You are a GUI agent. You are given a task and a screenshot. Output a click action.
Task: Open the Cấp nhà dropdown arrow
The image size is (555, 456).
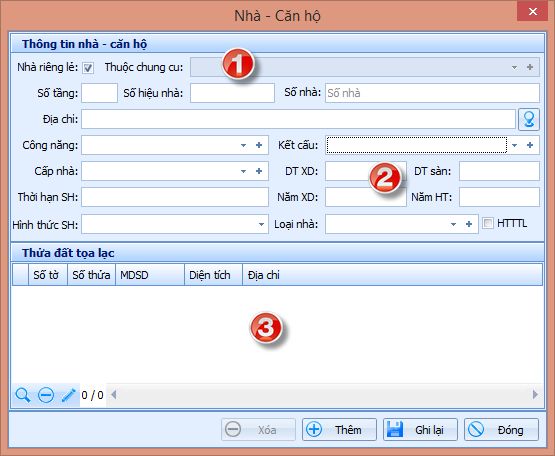click(243, 171)
